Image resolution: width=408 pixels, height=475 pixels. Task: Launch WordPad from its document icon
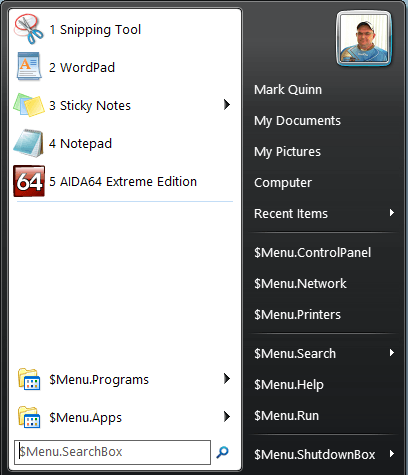coord(29,66)
